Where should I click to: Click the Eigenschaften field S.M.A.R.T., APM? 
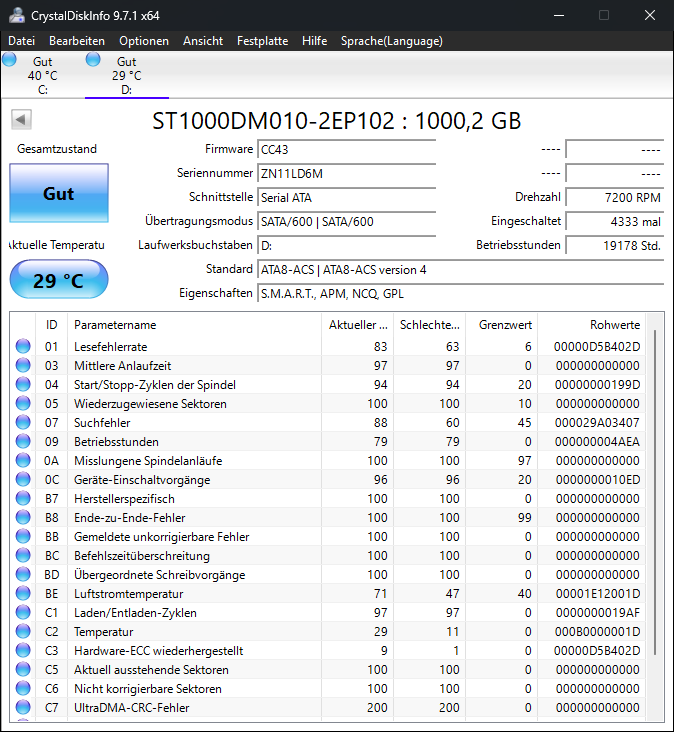460,294
